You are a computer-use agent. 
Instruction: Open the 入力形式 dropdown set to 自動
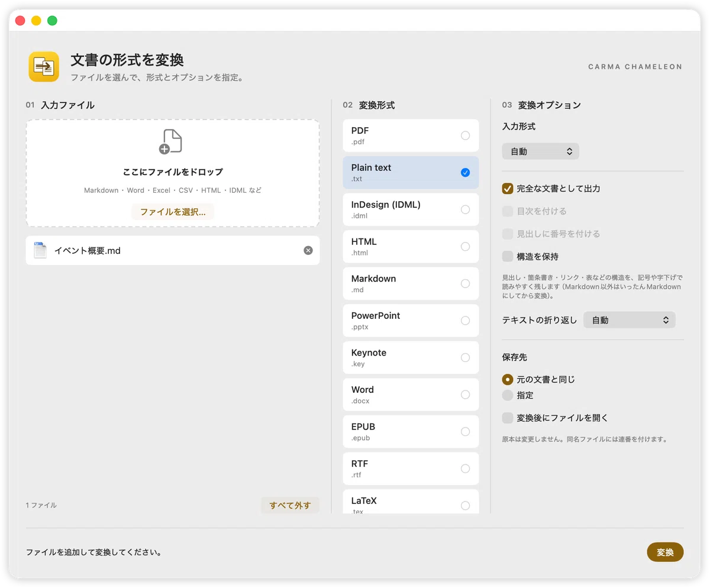[x=540, y=151]
